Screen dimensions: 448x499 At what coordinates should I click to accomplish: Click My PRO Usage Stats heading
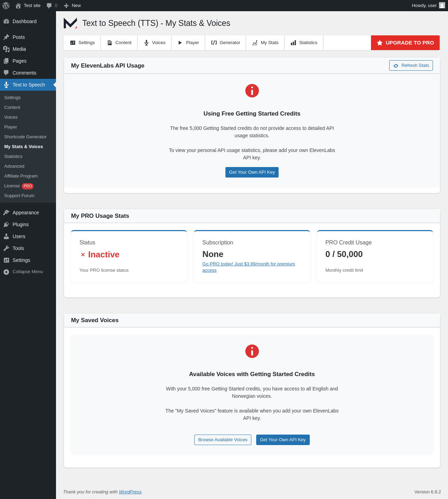[x=100, y=216]
